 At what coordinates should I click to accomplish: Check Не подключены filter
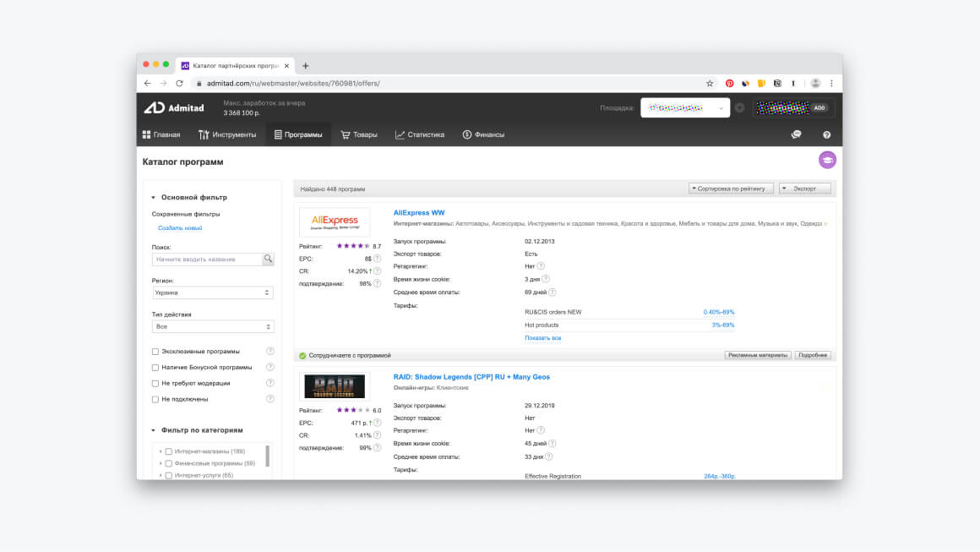(155, 400)
